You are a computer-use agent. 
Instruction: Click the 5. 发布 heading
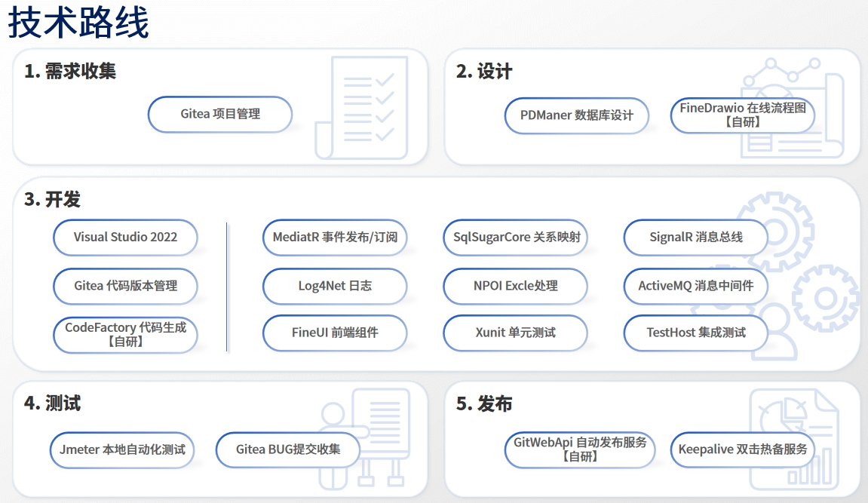pyautogui.click(x=484, y=404)
